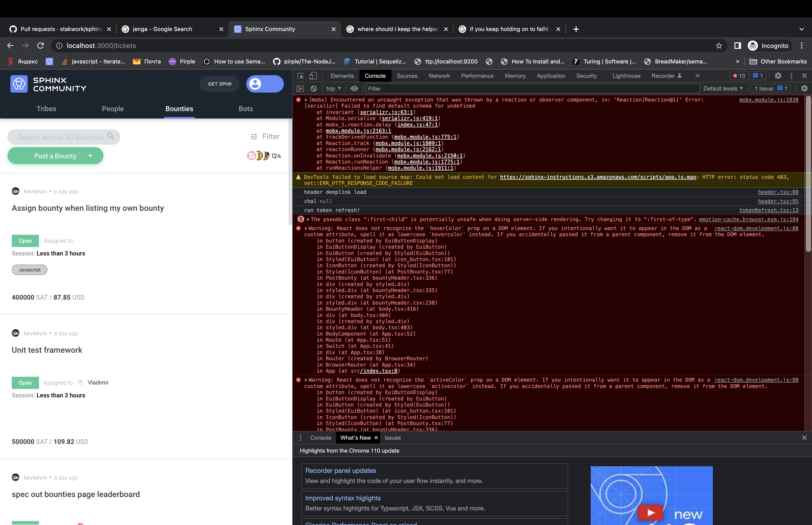Open console settings gear beside issues

point(804,89)
